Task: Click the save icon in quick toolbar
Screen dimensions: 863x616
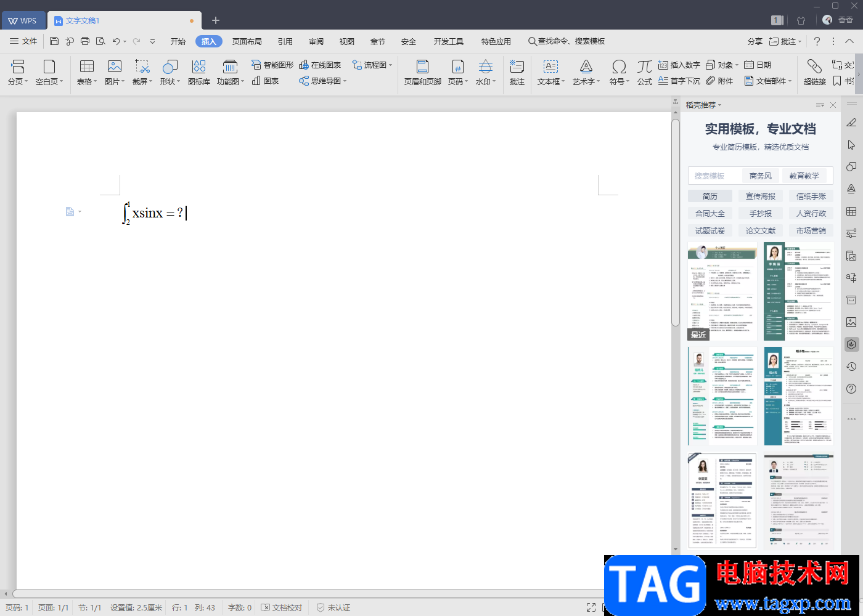Action: (x=54, y=41)
